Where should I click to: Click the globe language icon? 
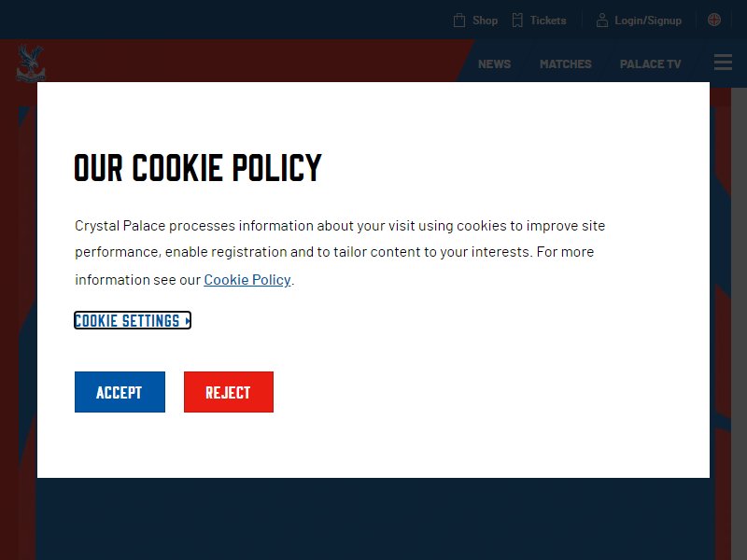tap(714, 20)
